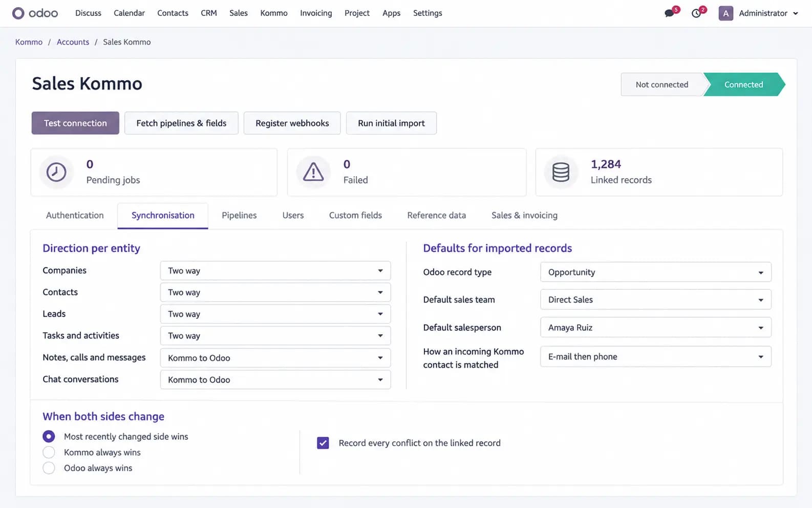This screenshot has width=812, height=508.
Task: Switch to the Pipelines tab
Action: 239,215
